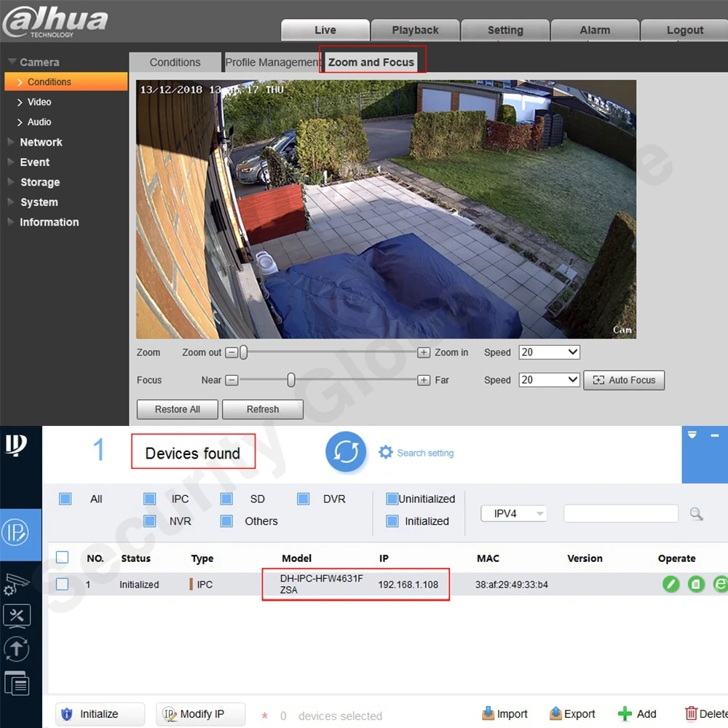
Task: Open the IPV4 dropdown
Action: [x=513, y=514]
